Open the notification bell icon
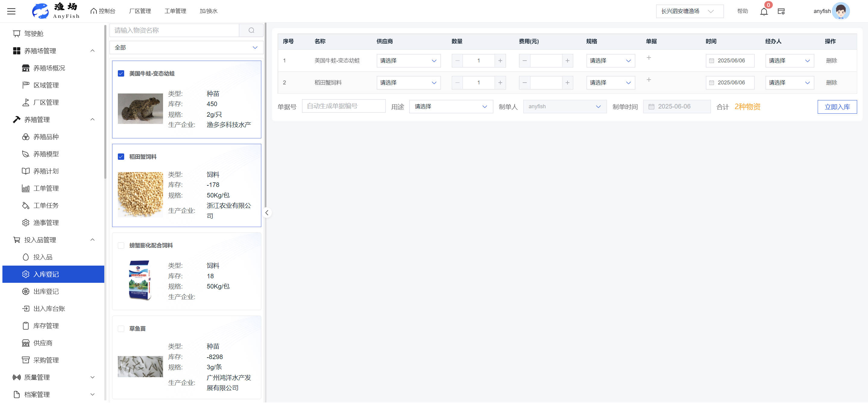The height and width of the screenshot is (407, 868). (763, 11)
